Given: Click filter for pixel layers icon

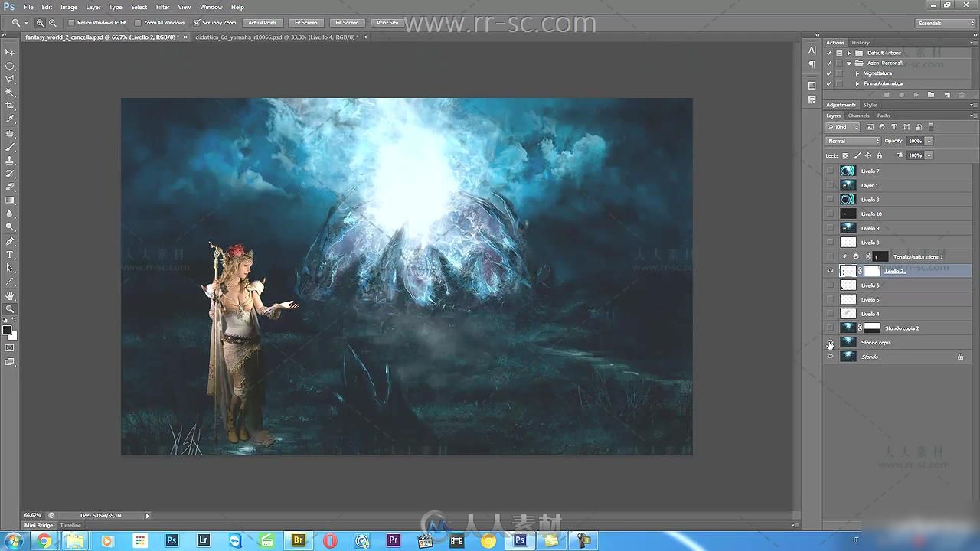Looking at the screenshot, I should (870, 127).
